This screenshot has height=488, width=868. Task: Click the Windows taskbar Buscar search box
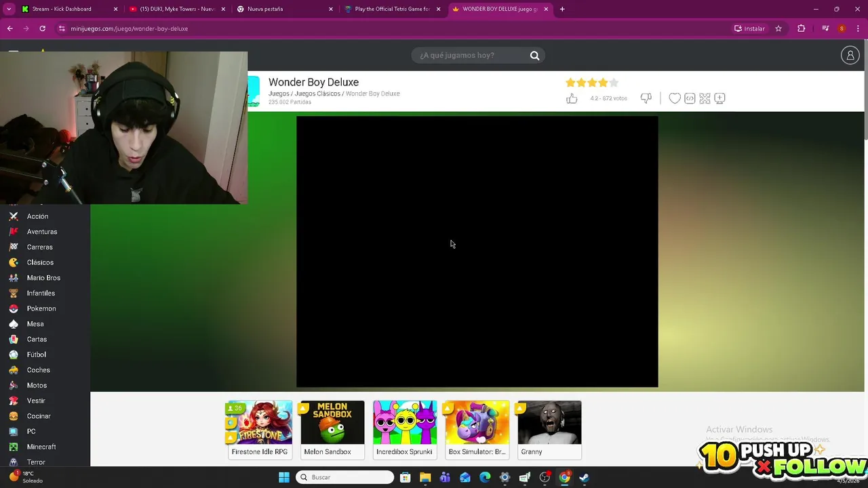pyautogui.click(x=344, y=477)
